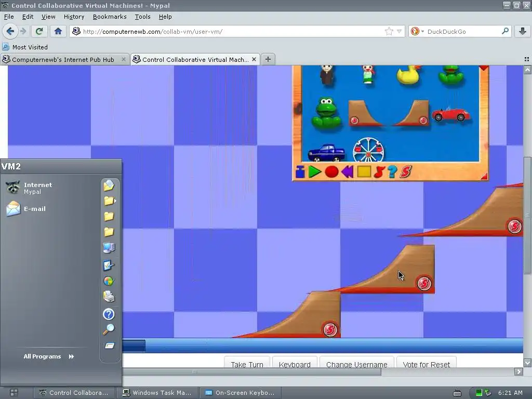Screen dimensions: 532x399
Task: Expand All Programs in the start menu
Action: (x=48, y=356)
